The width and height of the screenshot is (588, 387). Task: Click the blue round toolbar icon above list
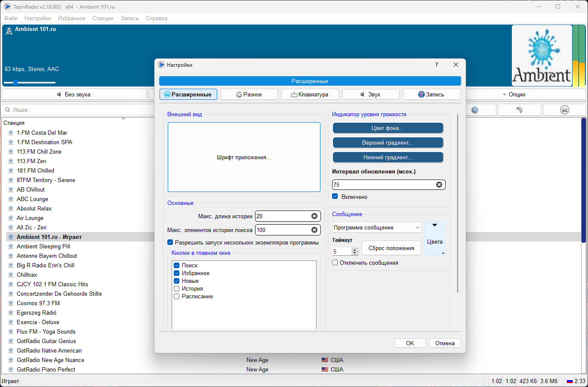pyautogui.click(x=474, y=110)
